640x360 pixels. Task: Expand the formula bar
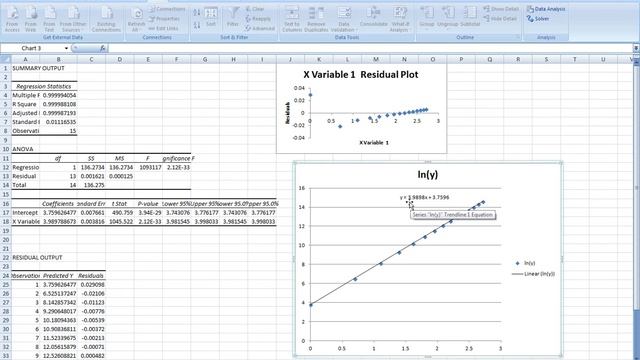pyautogui.click(x=636, y=48)
